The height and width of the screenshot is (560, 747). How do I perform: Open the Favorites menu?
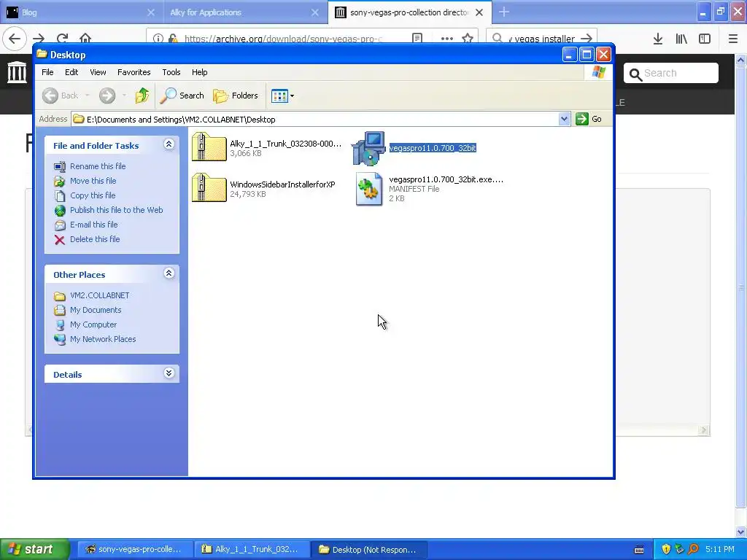(134, 72)
